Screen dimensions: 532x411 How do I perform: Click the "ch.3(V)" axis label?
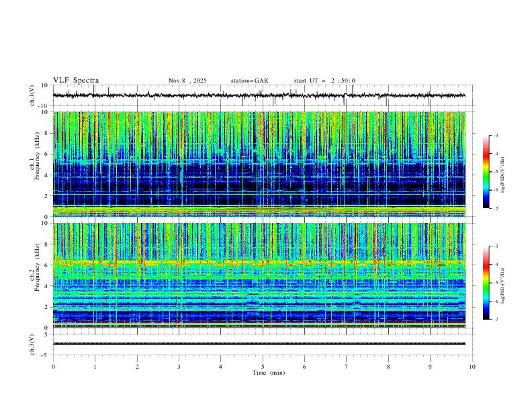point(32,345)
